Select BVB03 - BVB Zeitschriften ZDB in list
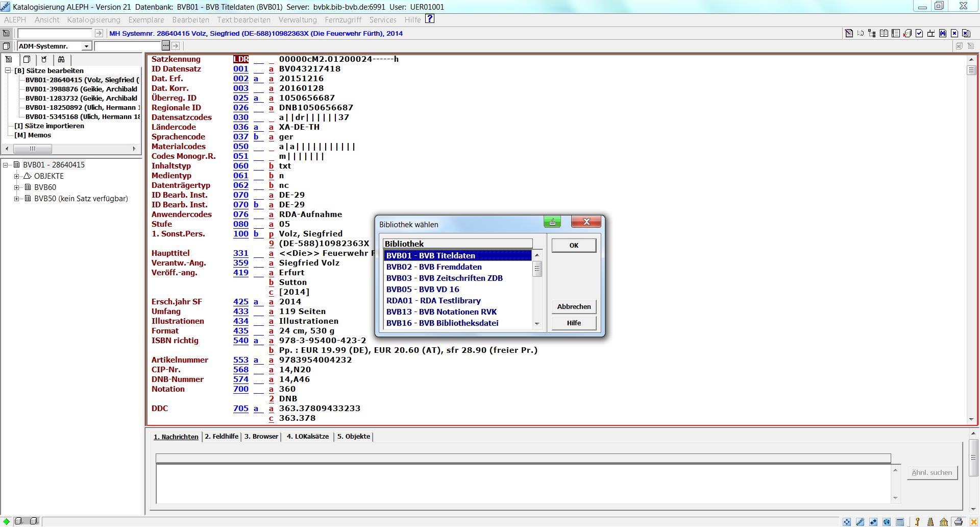This screenshot has height=527, width=980. pyautogui.click(x=444, y=278)
